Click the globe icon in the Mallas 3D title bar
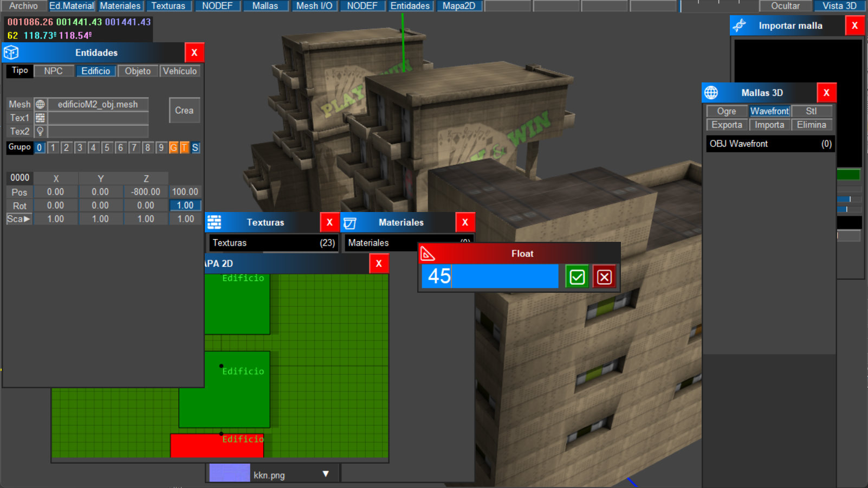 pyautogui.click(x=711, y=93)
